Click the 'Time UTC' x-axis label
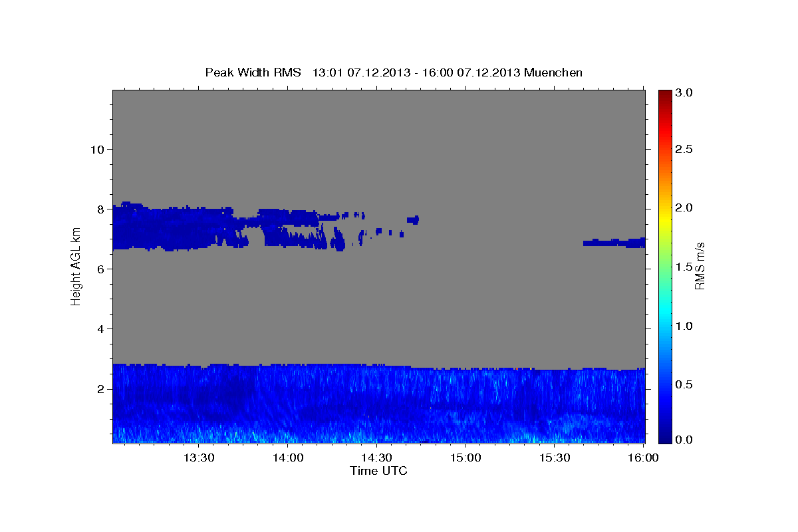This screenshot has height=532, width=798. pos(378,471)
